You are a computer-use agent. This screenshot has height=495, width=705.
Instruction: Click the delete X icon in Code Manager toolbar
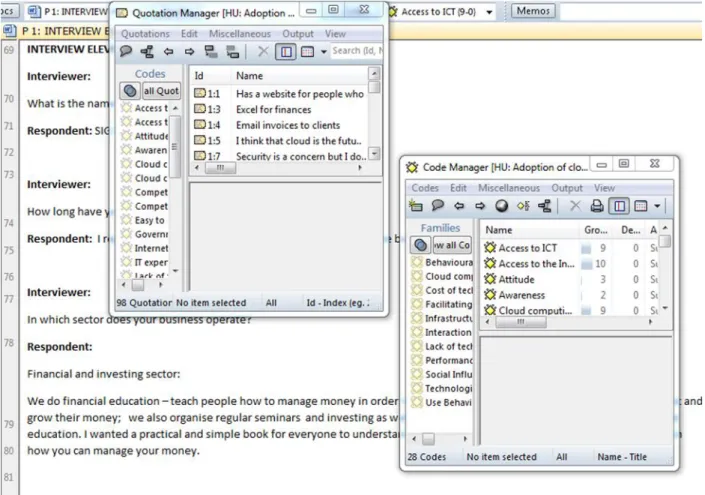pyautogui.click(x=575, y=206)
